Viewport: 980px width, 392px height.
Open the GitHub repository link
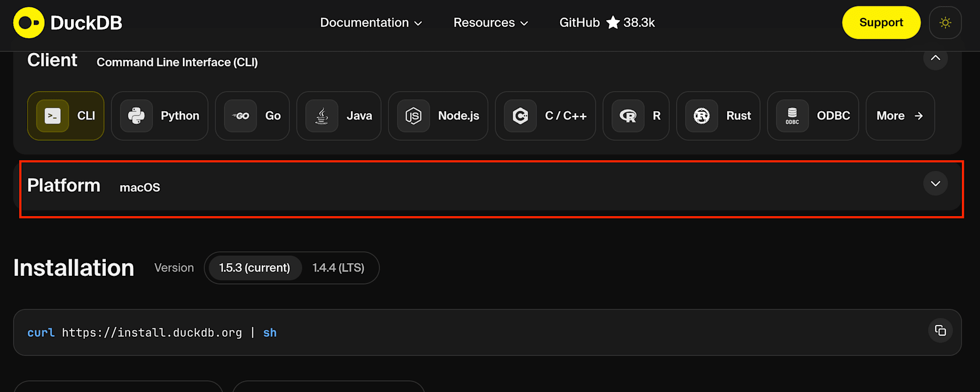click(607, 23)
